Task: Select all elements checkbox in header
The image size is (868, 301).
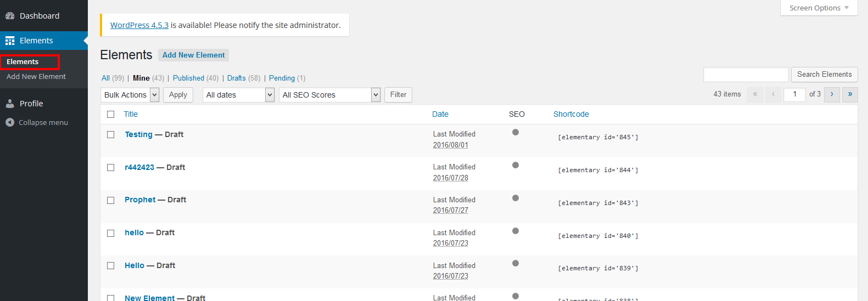Action: pos(111,114)
